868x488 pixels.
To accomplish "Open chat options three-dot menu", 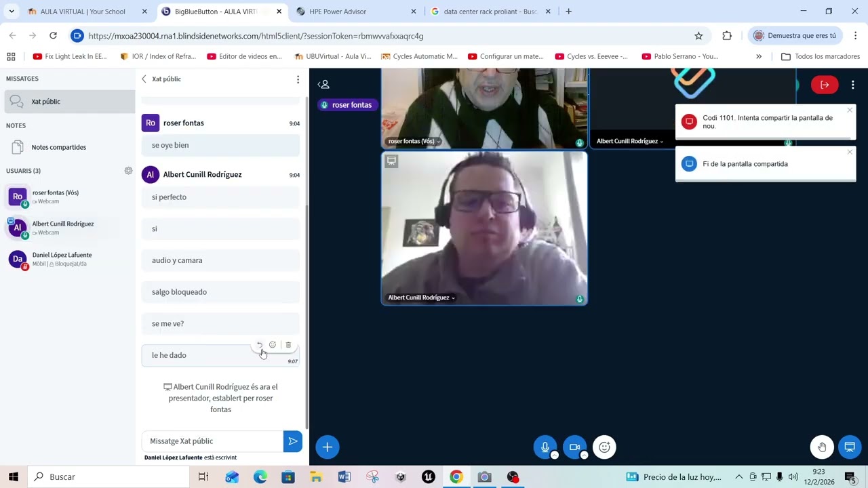I will (298, 79).
